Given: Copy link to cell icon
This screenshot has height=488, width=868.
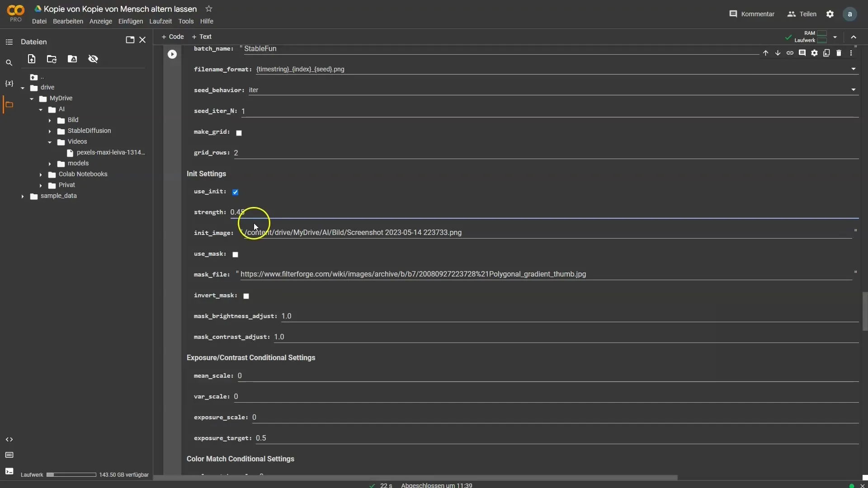Looking at the screenshot, I should (790, 53).
